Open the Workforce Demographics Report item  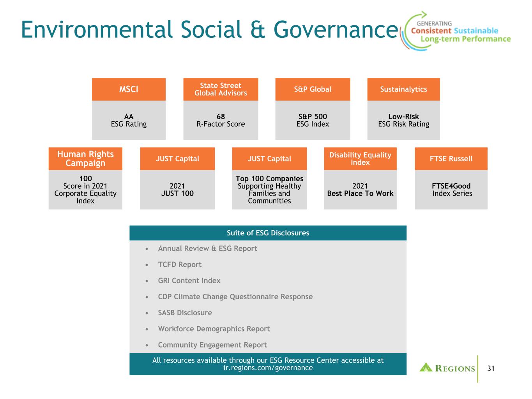tap(214, 329)
